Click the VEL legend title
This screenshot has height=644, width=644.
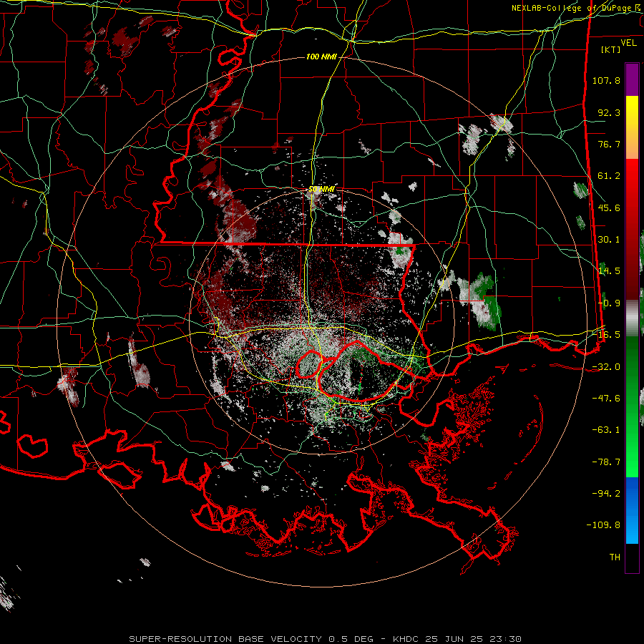click(x=628, y=43)
